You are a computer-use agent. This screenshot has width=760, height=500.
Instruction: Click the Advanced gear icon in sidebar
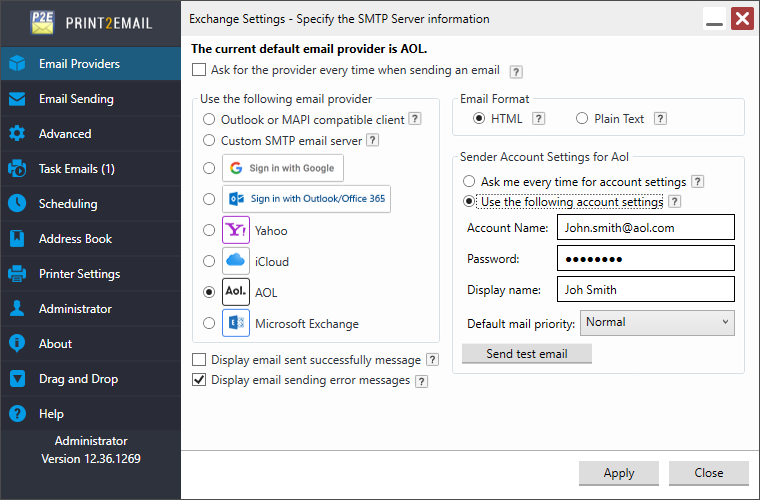[x=17, y=134]
